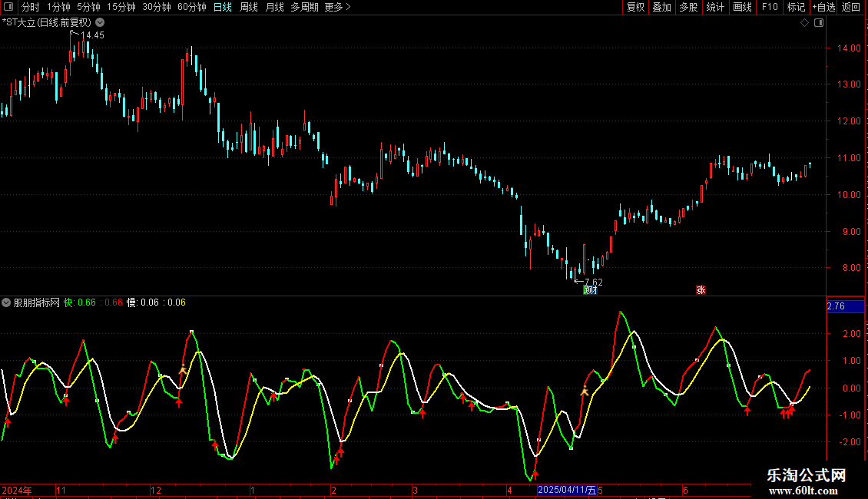The height and width of the screenshot is (499, 868).
Task: Open the 多周期 multi-period view
Action: tap(304, 7)
